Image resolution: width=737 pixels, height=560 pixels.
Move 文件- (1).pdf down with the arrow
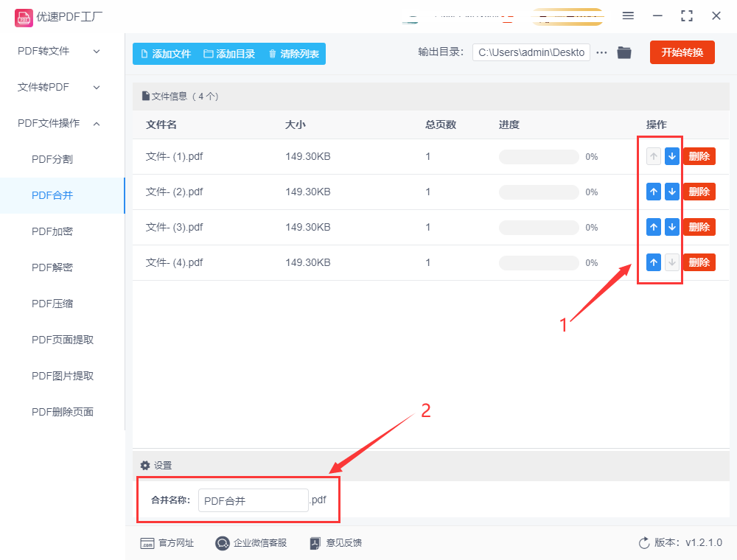pyautogui.click(x=672, y=156)
